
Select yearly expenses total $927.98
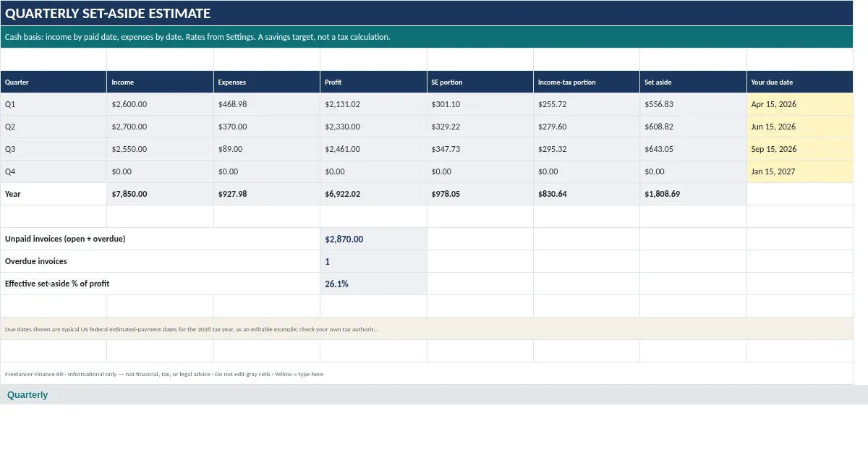coord(267,194)
